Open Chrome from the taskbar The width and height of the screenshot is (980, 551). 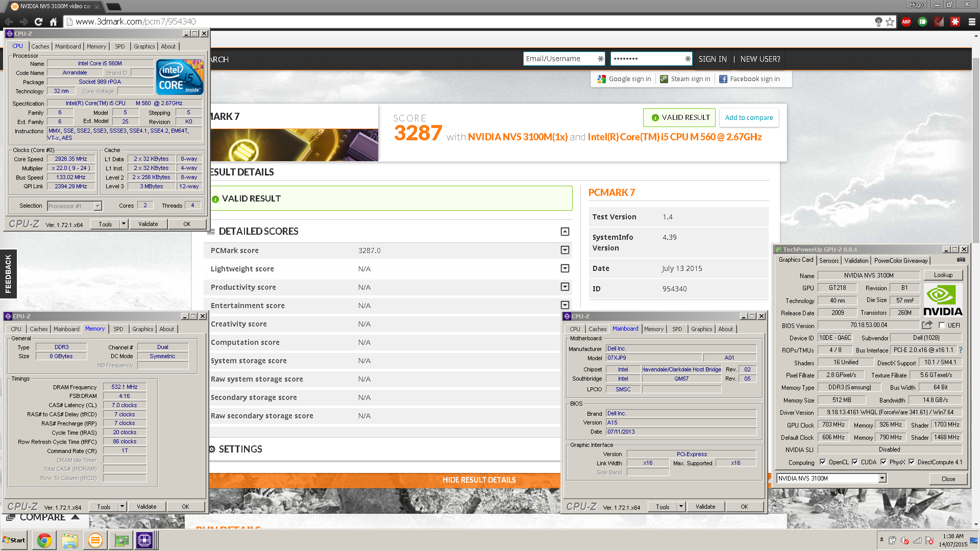coord(44,540)
